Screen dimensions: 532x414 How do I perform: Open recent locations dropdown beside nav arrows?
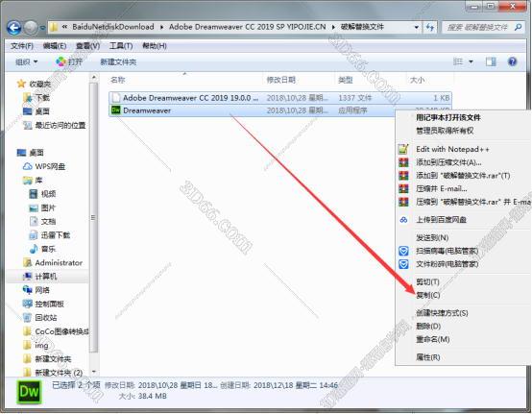43,28
